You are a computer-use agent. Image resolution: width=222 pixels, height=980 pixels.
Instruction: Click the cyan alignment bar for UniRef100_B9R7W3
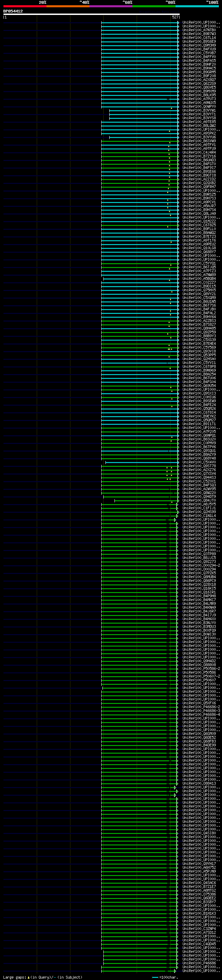(140, 34)
